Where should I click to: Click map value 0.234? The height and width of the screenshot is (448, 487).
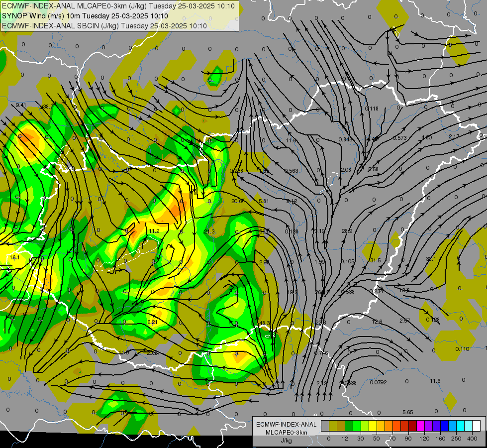pyautogui.click(x=376, y=291)
